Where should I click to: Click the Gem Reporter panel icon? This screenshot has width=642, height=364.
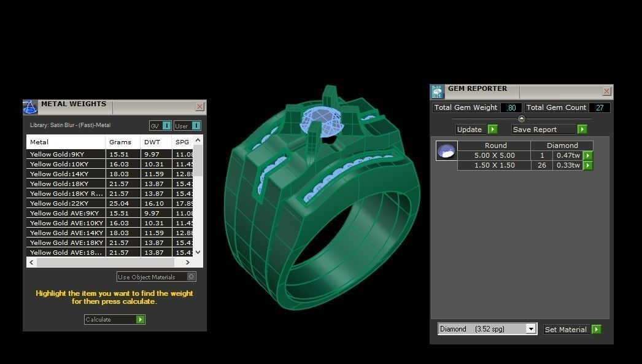437,91
